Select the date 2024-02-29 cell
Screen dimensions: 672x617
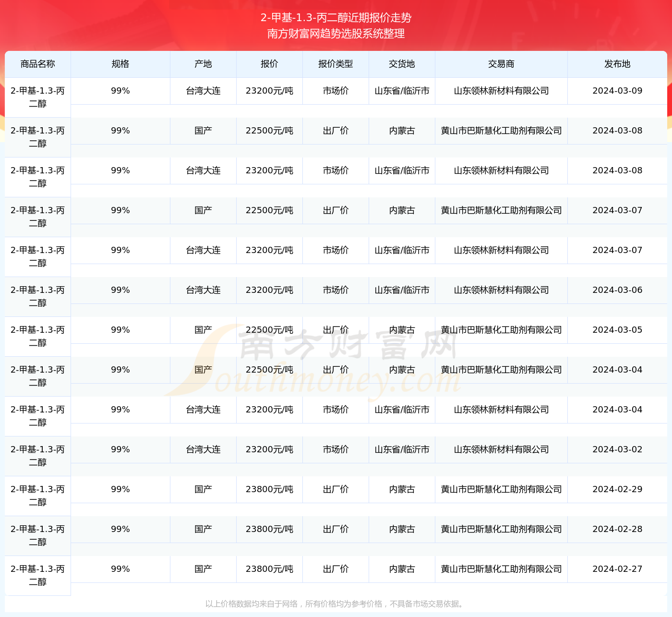[617, 489]
